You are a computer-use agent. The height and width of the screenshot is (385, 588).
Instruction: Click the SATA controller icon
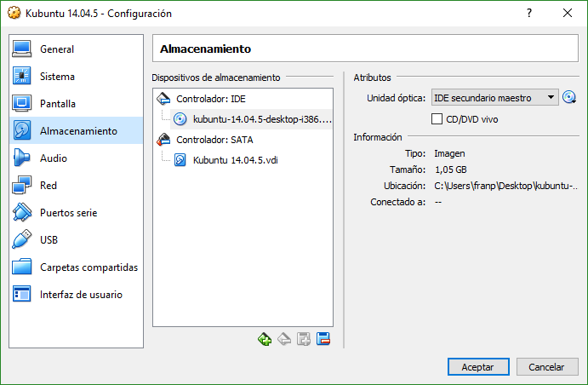[165, 139]
